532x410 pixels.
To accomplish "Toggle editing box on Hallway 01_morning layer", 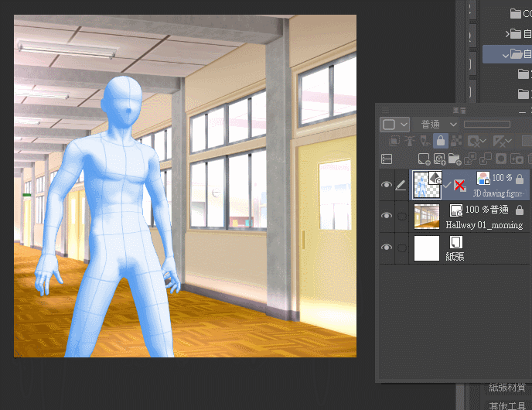I will (402, 216).
